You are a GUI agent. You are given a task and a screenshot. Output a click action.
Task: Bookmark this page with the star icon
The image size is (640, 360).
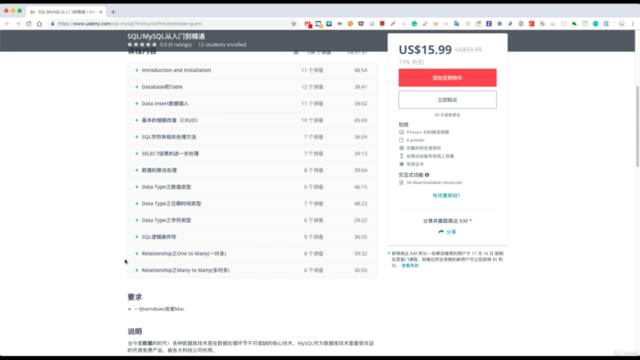[293, 24]
